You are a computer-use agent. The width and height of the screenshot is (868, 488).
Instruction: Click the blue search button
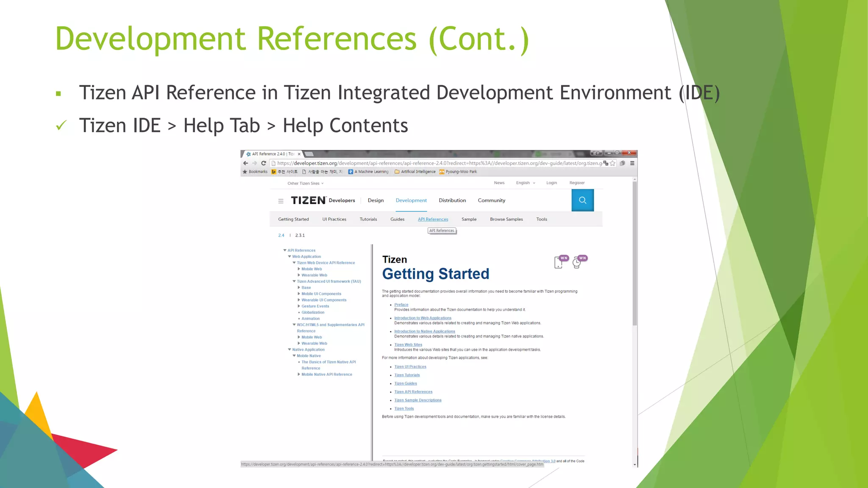pyautogui.click(x=583, y=200)
